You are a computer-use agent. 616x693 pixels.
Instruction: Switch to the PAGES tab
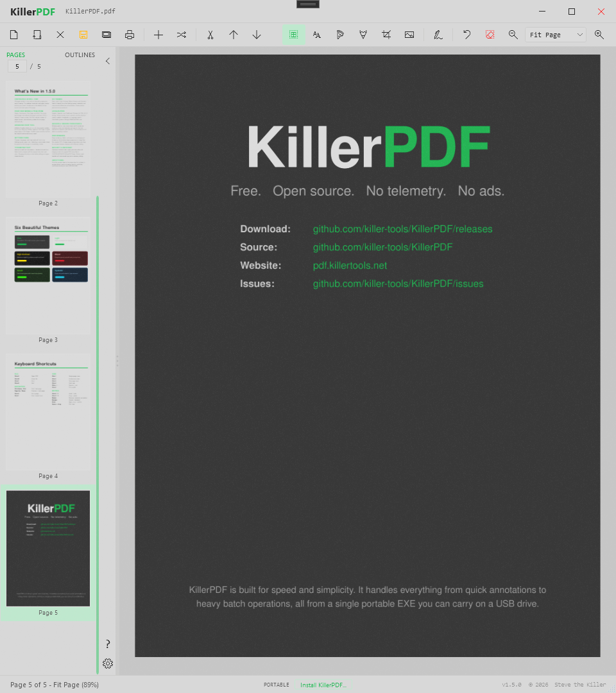pos(16,55)
